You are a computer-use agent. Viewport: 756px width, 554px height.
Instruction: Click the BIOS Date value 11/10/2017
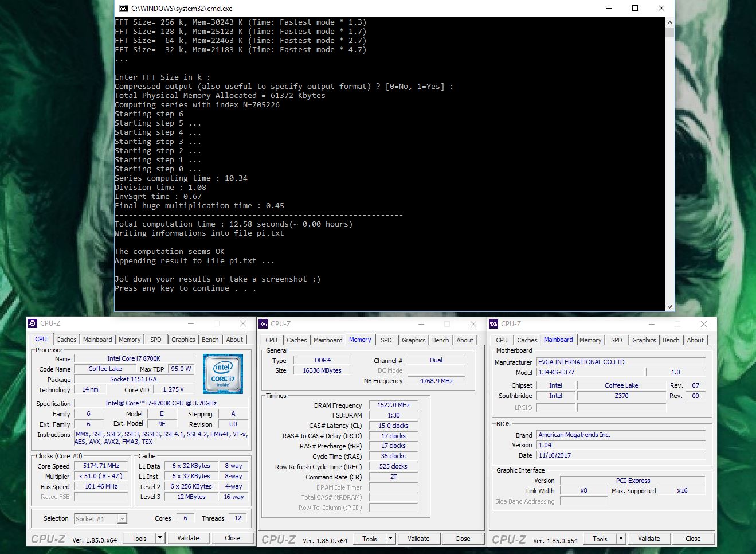(x=621, y=455)
